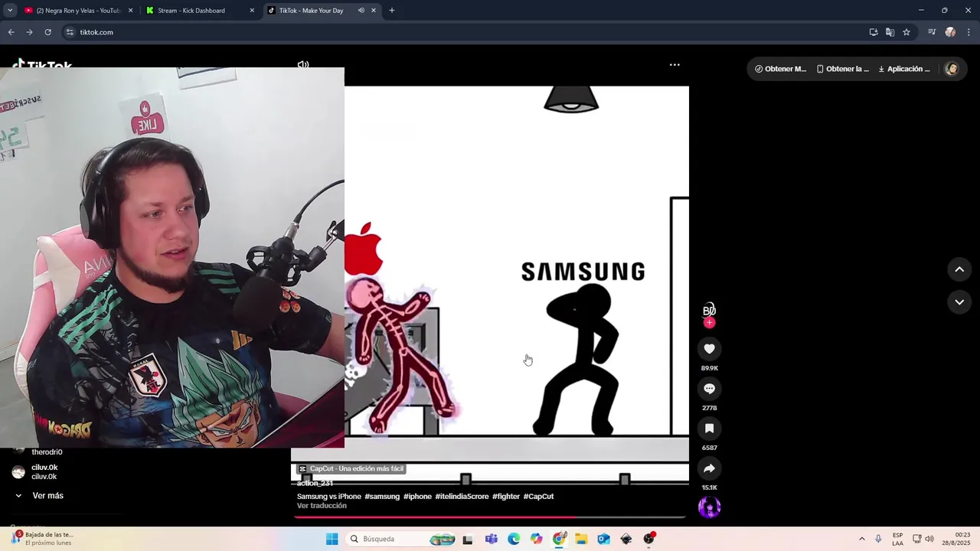Open the #itelindiaScrore hashtag
Image resolution: width=980 pixels, height=551 pixels.
pyautogui.click(x=462, y=497)
